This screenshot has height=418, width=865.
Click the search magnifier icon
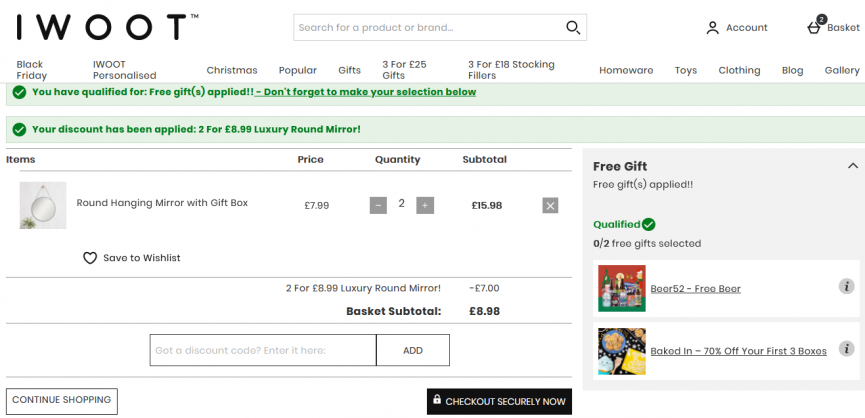[573, 28]
